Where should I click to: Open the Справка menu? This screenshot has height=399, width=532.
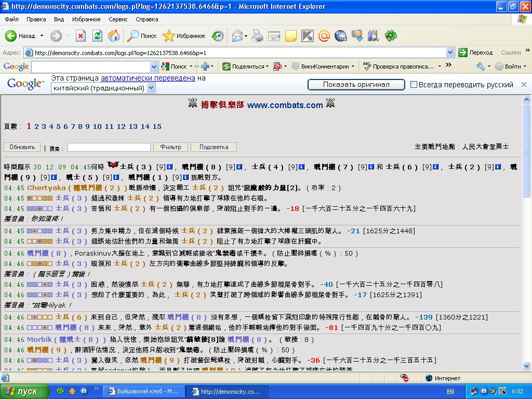point(147,19)
